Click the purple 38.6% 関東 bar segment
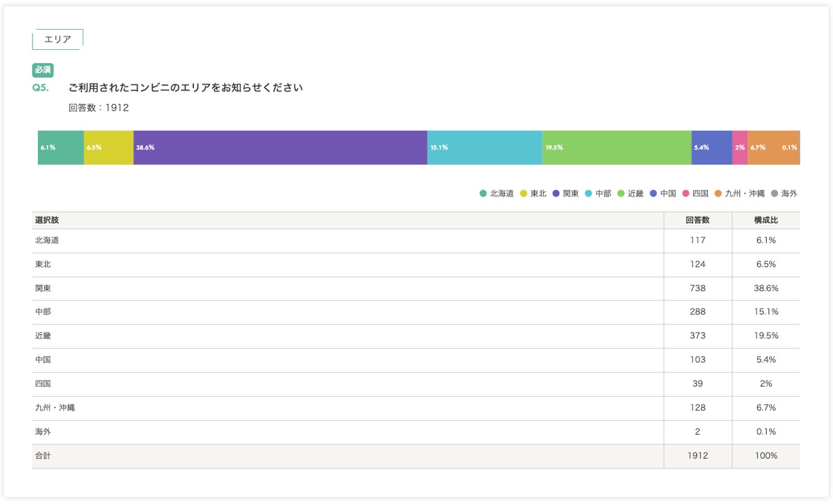833x504 pixels. tap(280, 148)
